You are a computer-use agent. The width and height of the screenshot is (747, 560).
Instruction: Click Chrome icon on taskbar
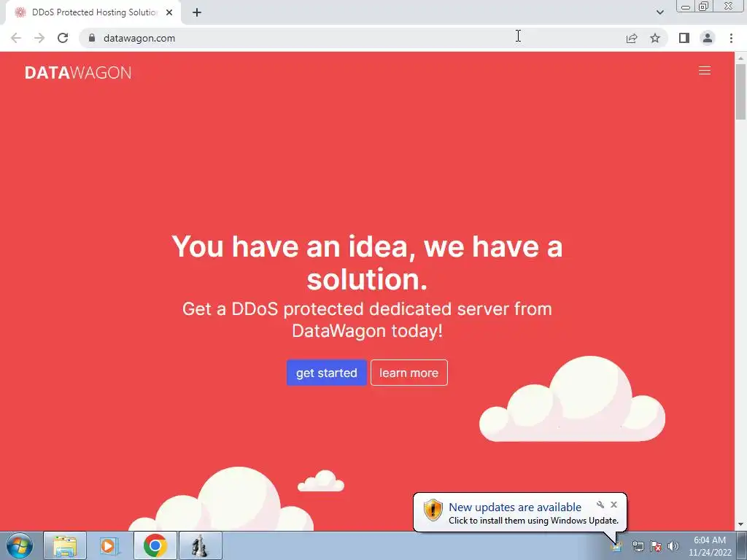pos(155,545)
